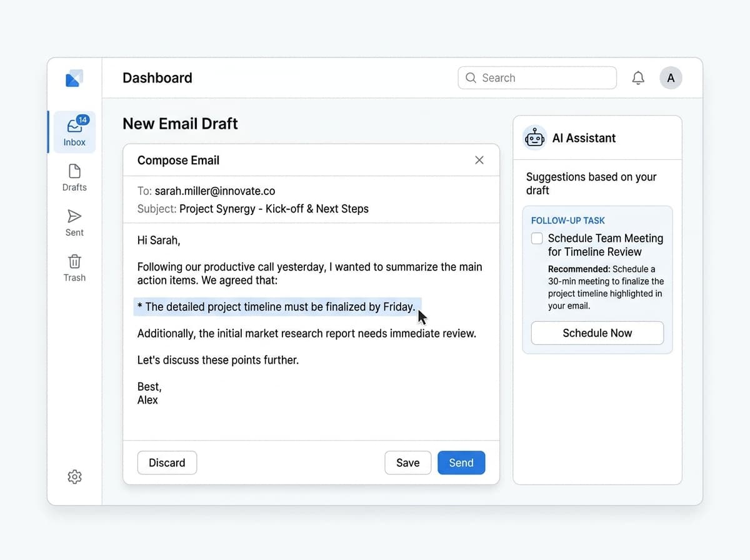Save the email draft
This screenshot has height=560, width=750.
407,463
